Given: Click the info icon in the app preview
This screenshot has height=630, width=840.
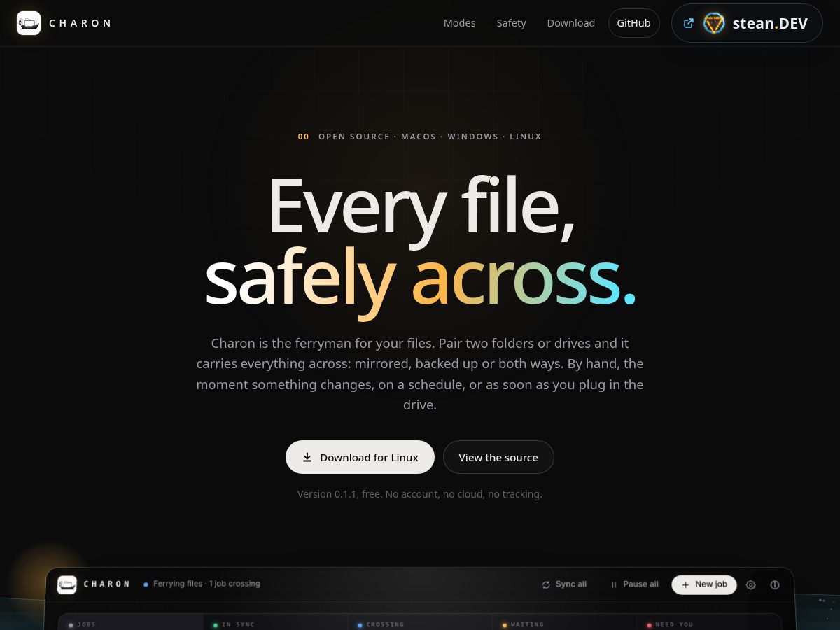Looking at the screenshot, I should point(775,584).
